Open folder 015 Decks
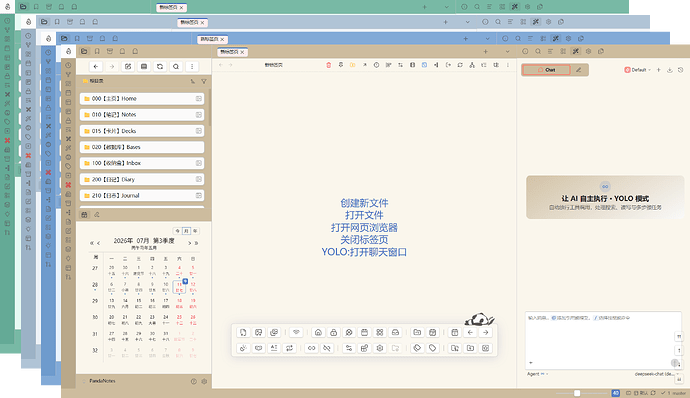690x398 pixels. (x=142, y=131)
